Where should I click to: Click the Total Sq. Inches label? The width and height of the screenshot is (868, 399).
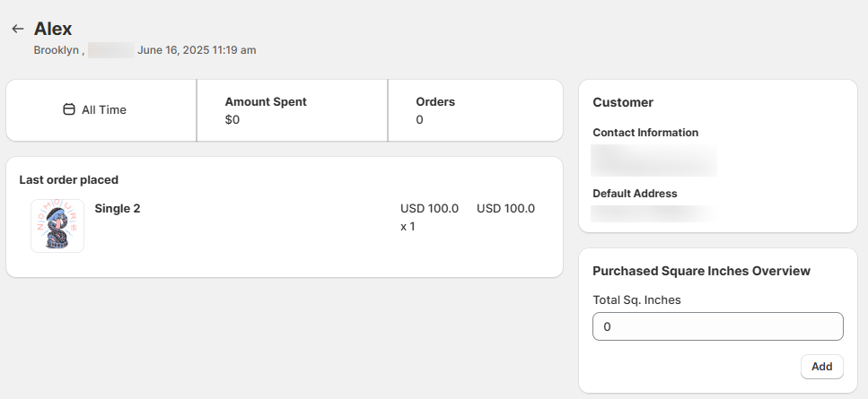click(x=636, y=300)
